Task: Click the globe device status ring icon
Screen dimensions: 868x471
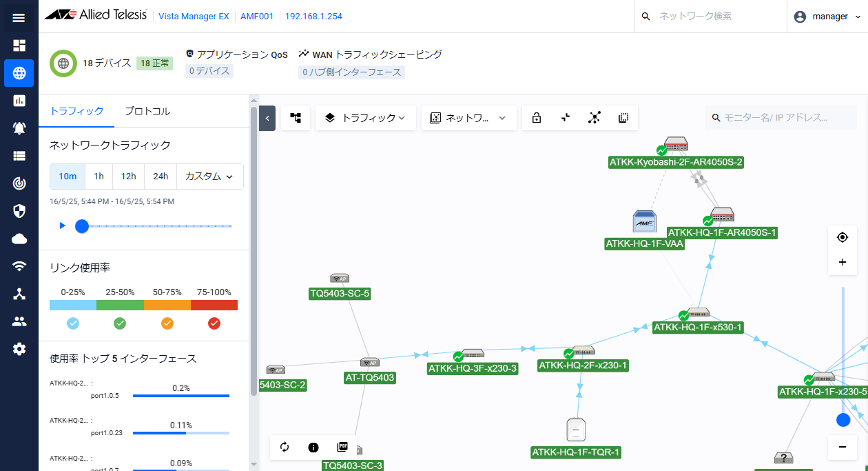Action: 63,63
